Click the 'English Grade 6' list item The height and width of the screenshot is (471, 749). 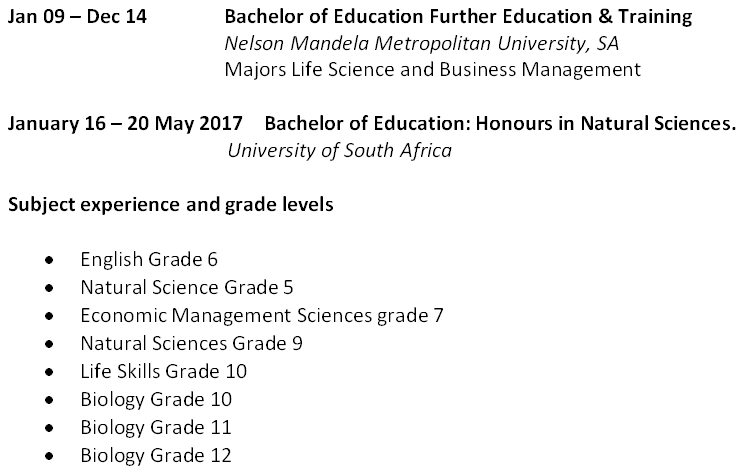[x=149, y=259]
